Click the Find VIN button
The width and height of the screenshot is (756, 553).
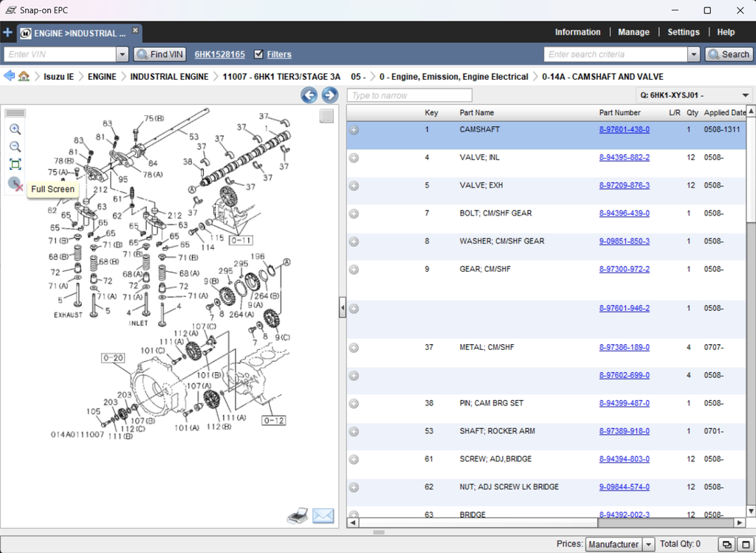[x=159, y=55]
